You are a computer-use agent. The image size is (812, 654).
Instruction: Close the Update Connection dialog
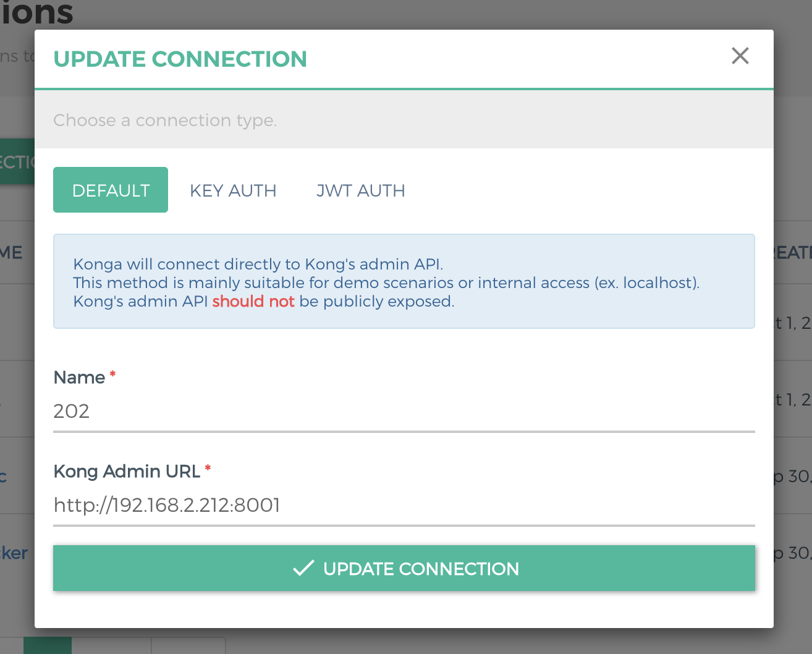(740, 56)
